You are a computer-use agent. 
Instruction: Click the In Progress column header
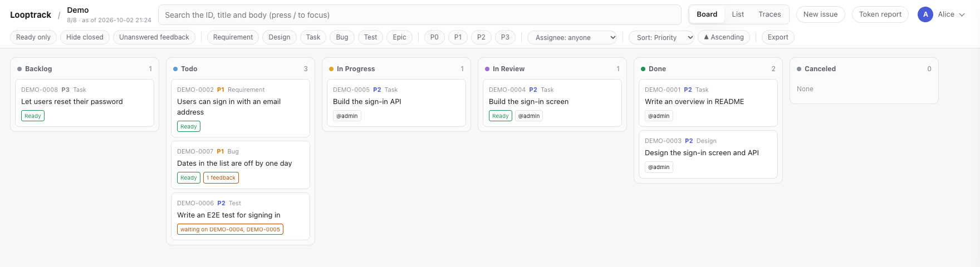396,69
